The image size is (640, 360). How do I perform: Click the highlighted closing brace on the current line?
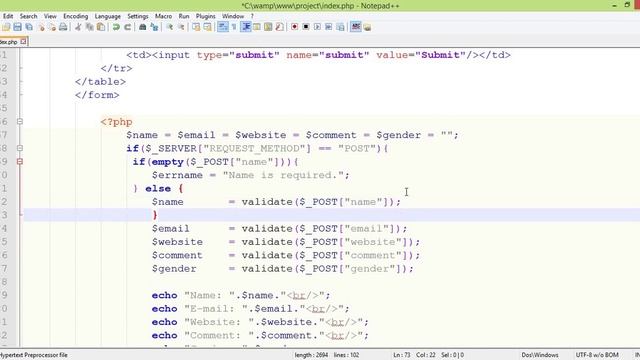click(x=155, y=215)
